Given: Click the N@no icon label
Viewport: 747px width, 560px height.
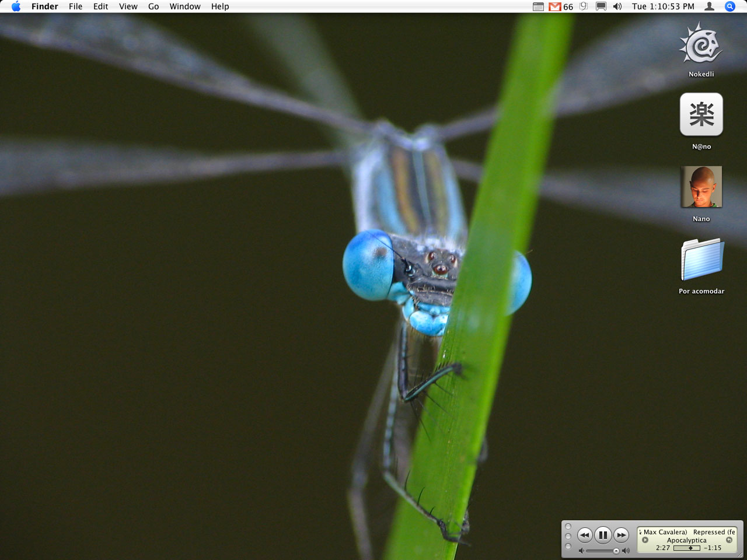Looking at the screenshot, I should coord(701,146).
